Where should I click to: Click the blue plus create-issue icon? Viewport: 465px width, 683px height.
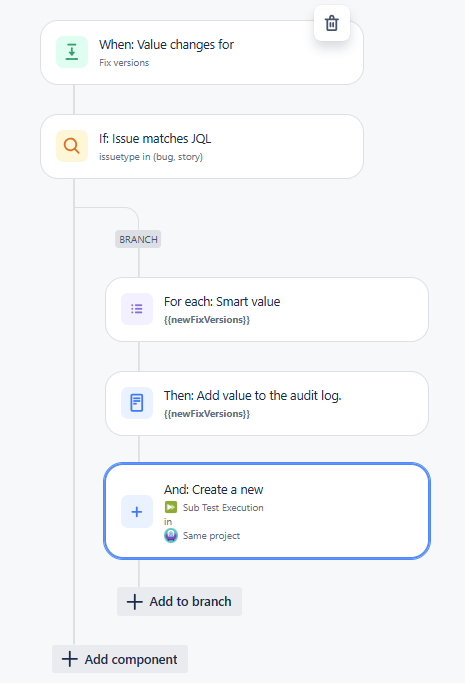tap(137, 511)
